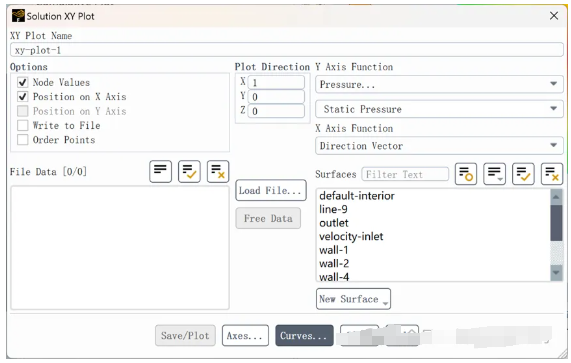Enable Write to File checkbox
This screenshot has width=571, height=363.
pyautogui.click(x=23, y=125)
